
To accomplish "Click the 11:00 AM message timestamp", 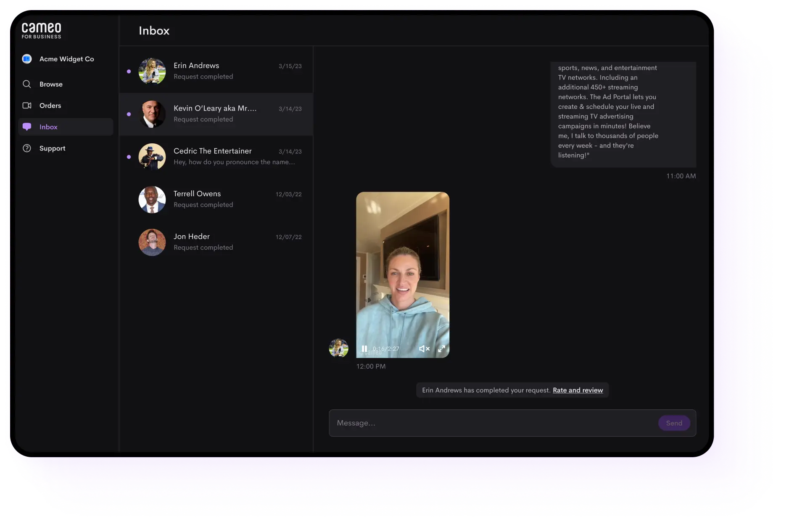I will coord(681,176).
